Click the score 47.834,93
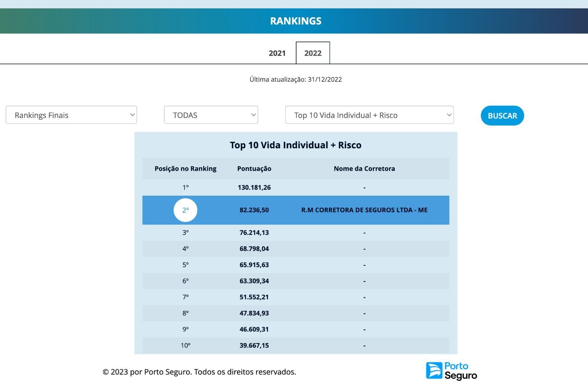Screen dimensions: 588x388 [254, 313]
